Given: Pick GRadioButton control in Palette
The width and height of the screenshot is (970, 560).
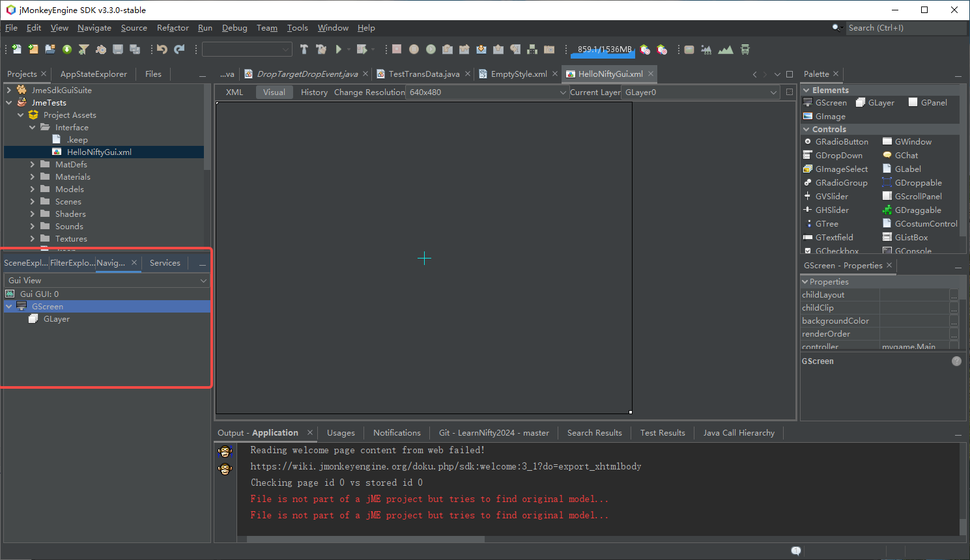Looking at the screenshot, I should (836, 142).
